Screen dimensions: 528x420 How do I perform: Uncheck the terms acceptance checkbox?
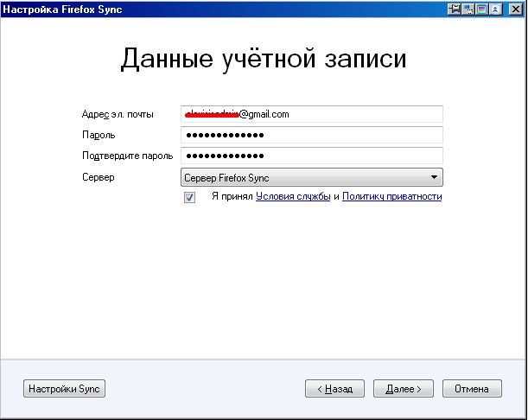(189, 197)
